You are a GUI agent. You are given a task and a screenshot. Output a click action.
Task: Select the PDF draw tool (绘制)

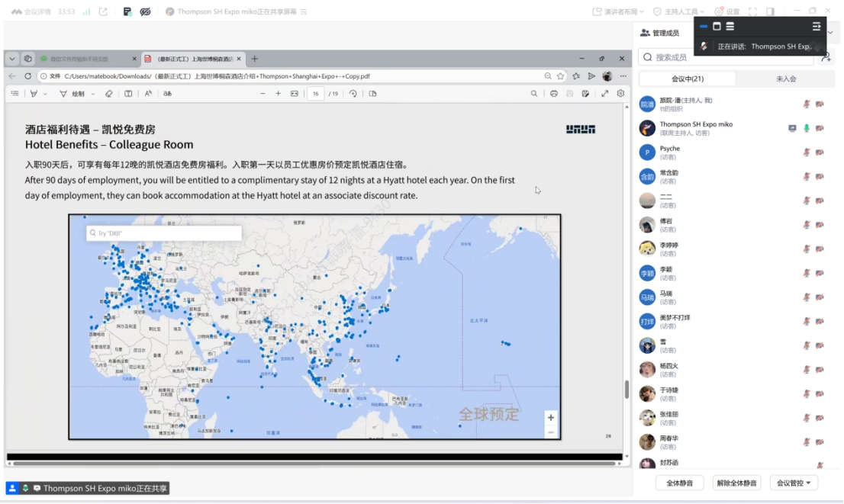(x=72, y=94)
